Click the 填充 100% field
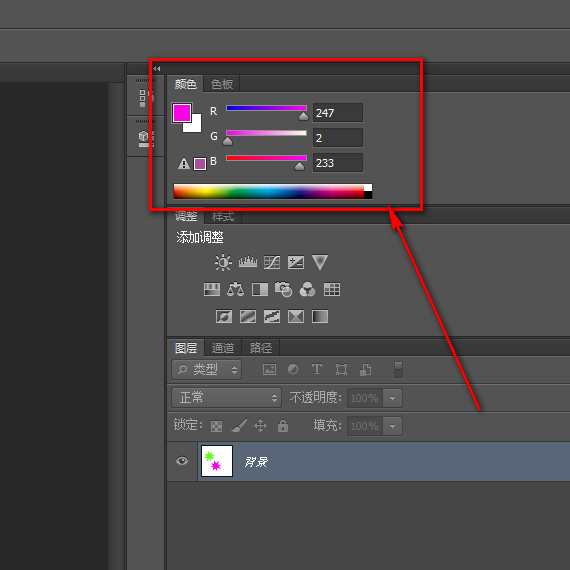This screenshot has height=570, width=570. [365, 426]
